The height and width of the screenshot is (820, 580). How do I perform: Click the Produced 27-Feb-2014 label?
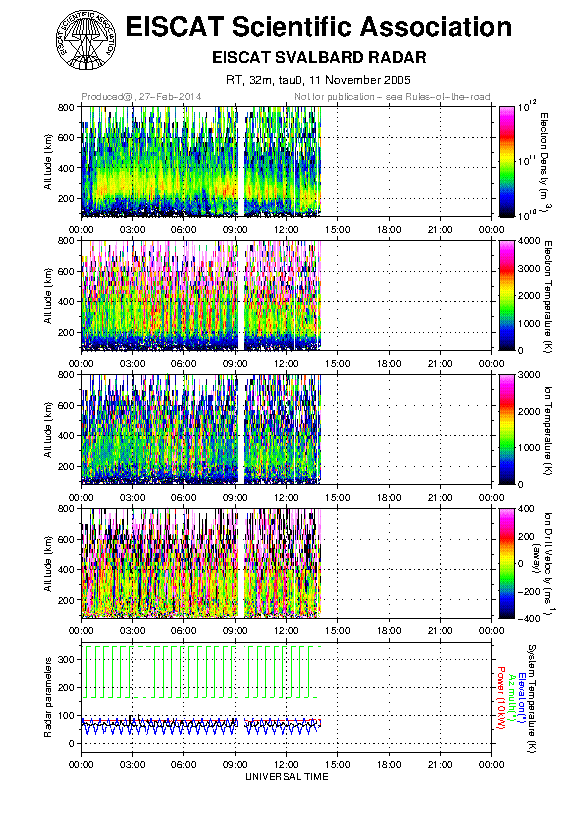(x=141, y=97)
